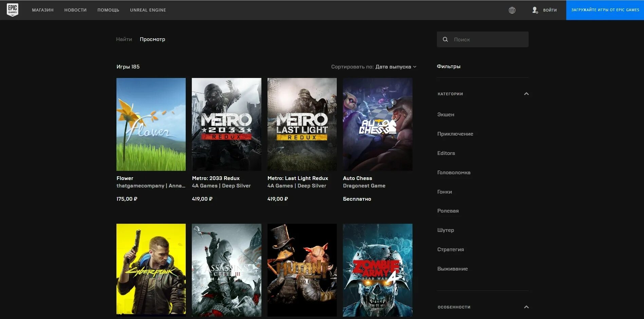The image size is (644, 319).
Task: Filter by Стратегия category
Action: (x=450, y=250)
